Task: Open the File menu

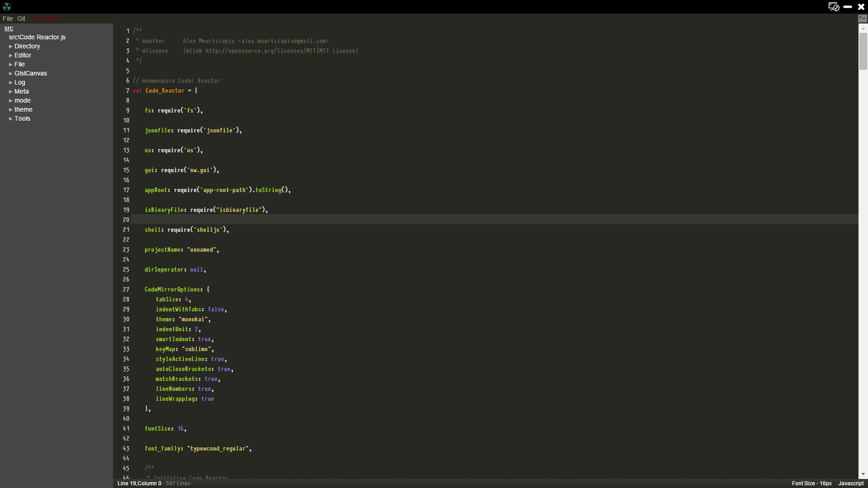Action: point(8,19)
